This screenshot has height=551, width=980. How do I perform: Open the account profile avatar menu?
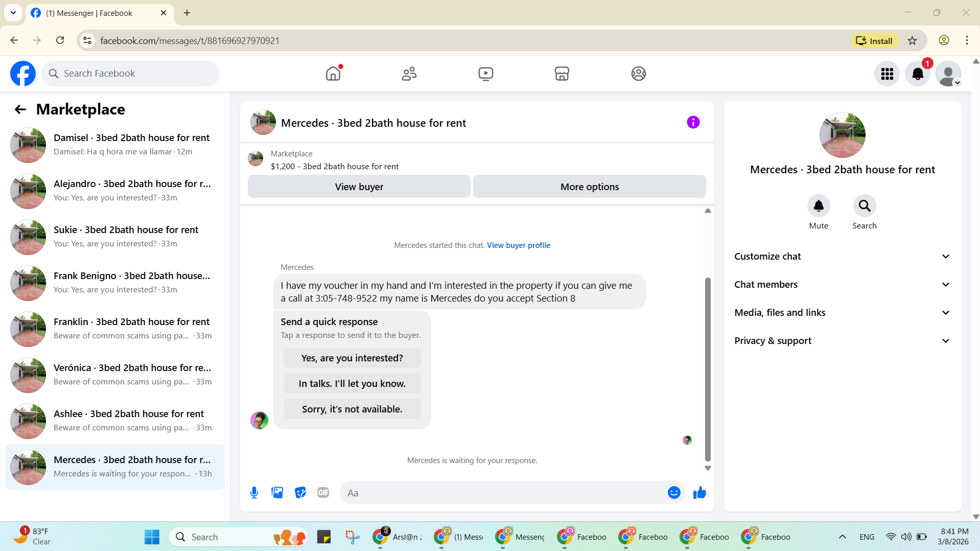(948, 74)
